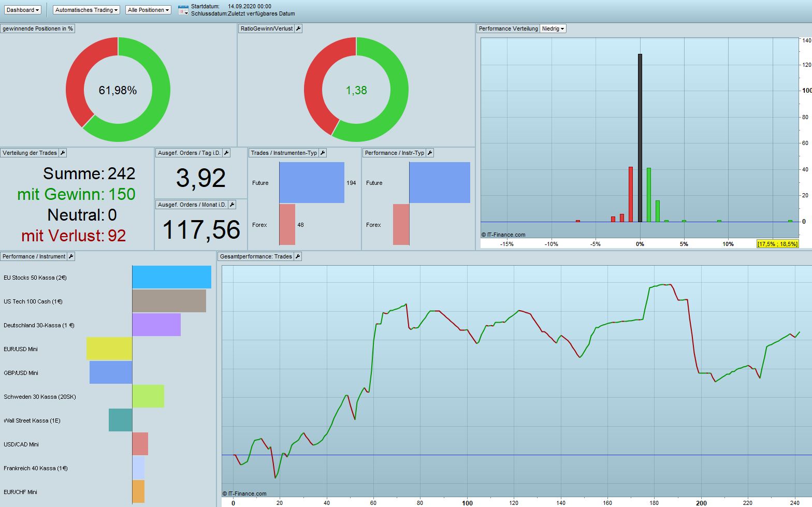Screen dimensions: 812x507
Task: Click the purple Deutschland 30 performance bar
Action: coord(156,325)
